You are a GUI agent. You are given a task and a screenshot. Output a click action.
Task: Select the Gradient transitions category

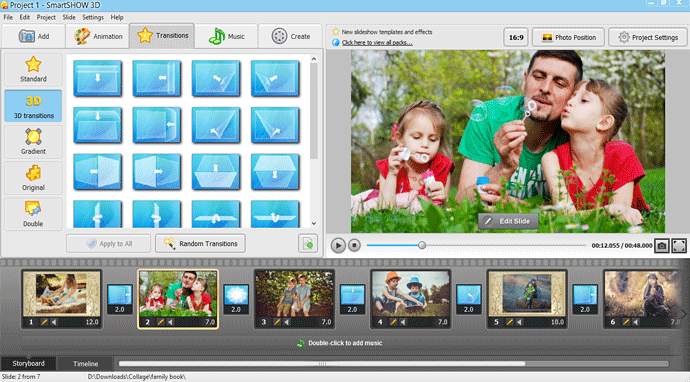[x=33, y=142]
